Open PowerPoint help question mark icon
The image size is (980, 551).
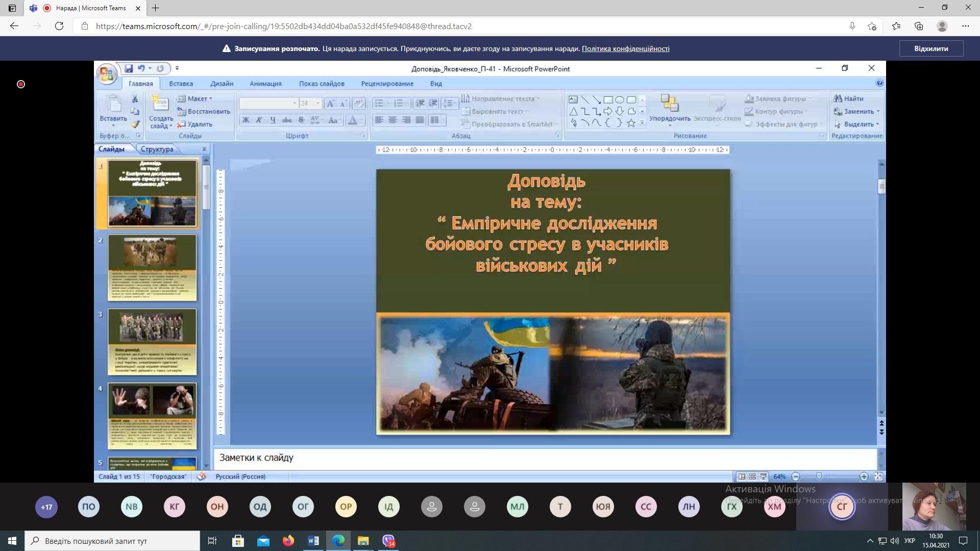pyautogui.click(x=879, y=83)
